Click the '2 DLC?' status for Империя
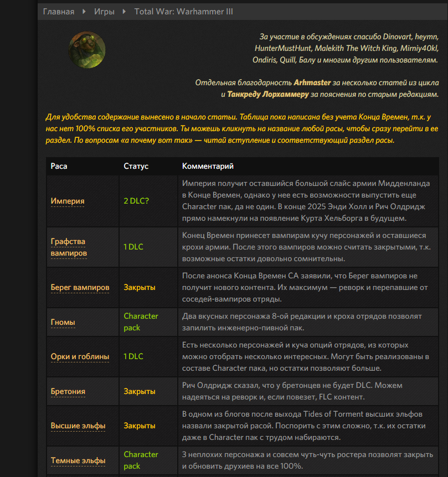Viewport: 448px width, 477px height. pos(136,201)
